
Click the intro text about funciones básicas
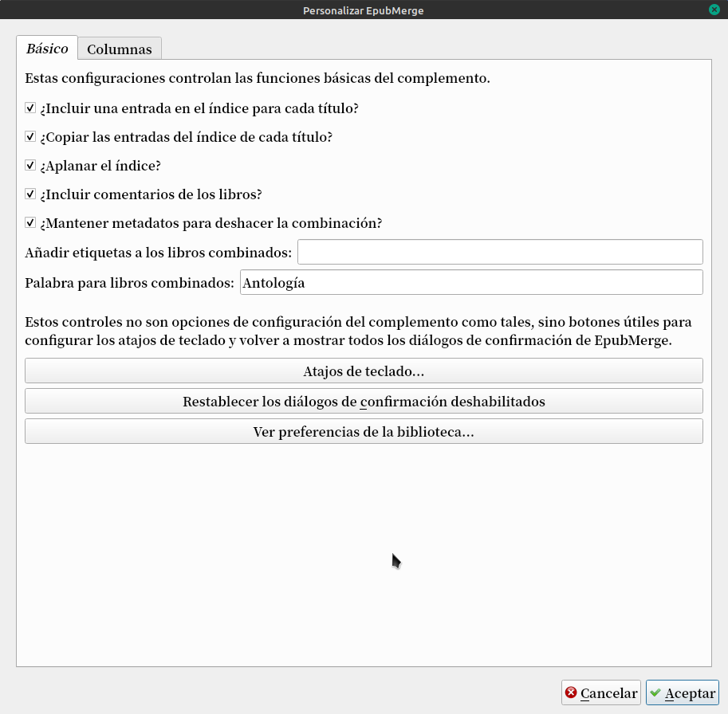point(258,78)
